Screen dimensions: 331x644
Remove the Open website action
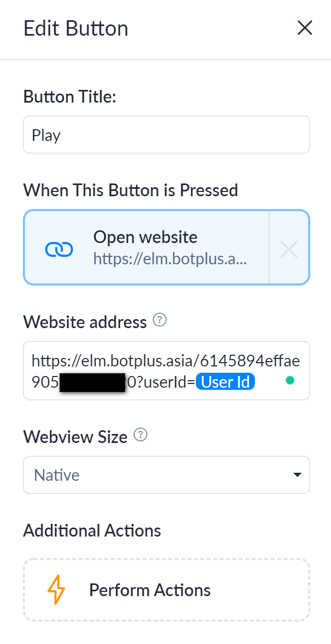coord(288,249)
